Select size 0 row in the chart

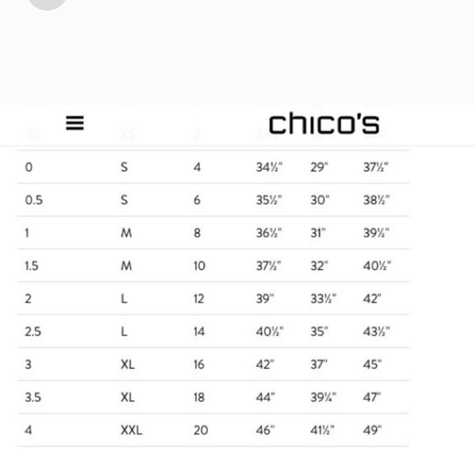tap(29, 167)
